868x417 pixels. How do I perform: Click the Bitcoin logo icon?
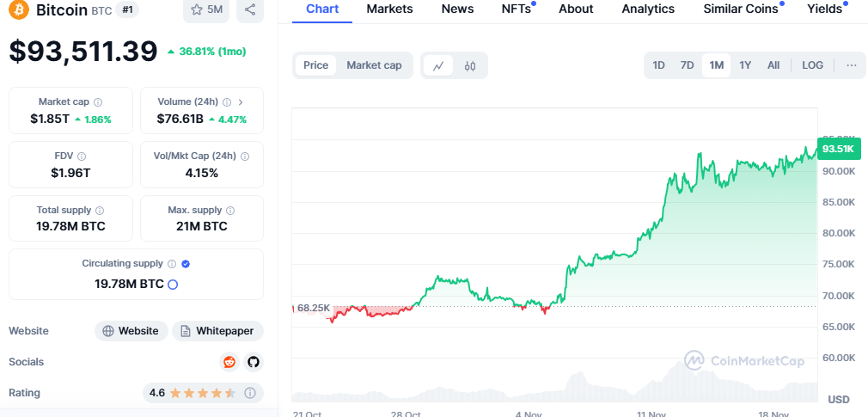tap(18, 9)
